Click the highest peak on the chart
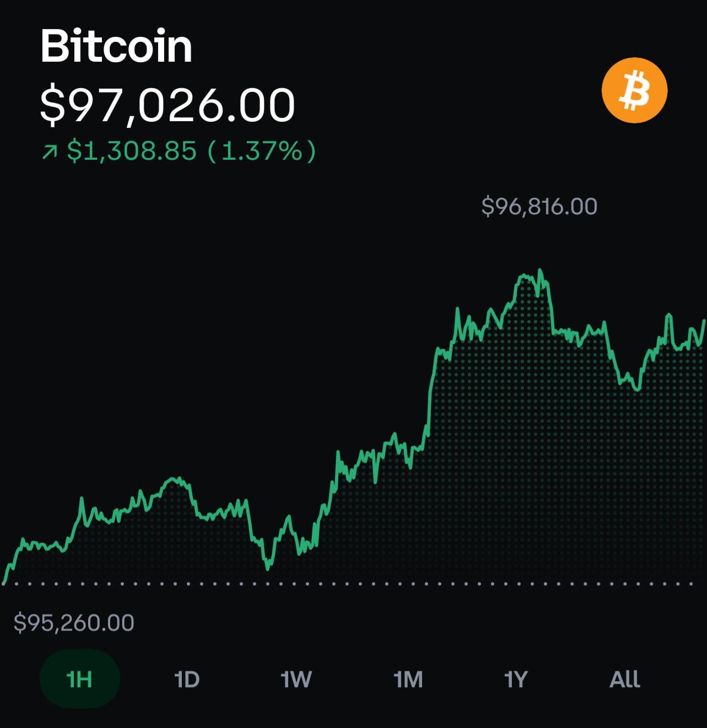707x728 pixels. click(540, 271)
